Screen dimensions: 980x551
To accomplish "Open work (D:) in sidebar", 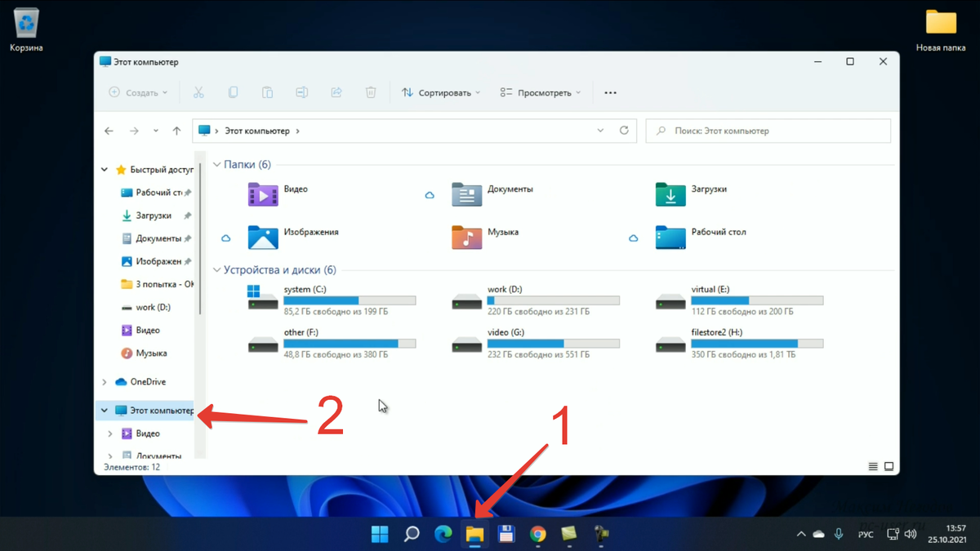I will [146, 308].
